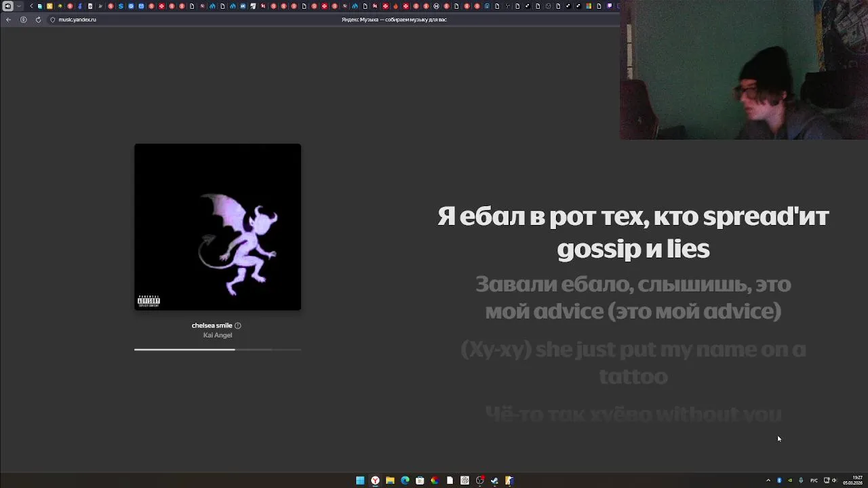868x488 pixels.
Task: Open the last taskbar app right of Steam
Action: (x=509, y=481)
